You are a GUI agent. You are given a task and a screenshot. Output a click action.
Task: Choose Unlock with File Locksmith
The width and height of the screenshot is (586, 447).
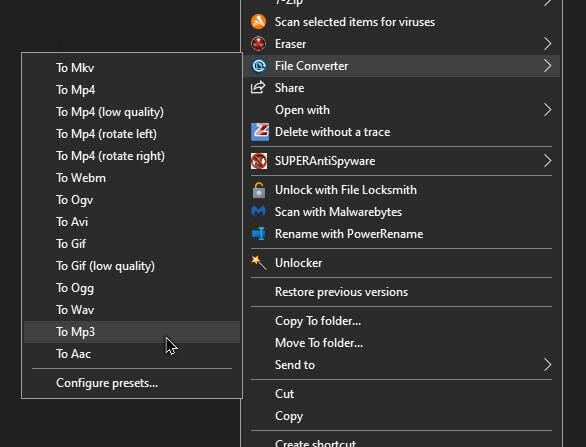click(x=402, y=190)
